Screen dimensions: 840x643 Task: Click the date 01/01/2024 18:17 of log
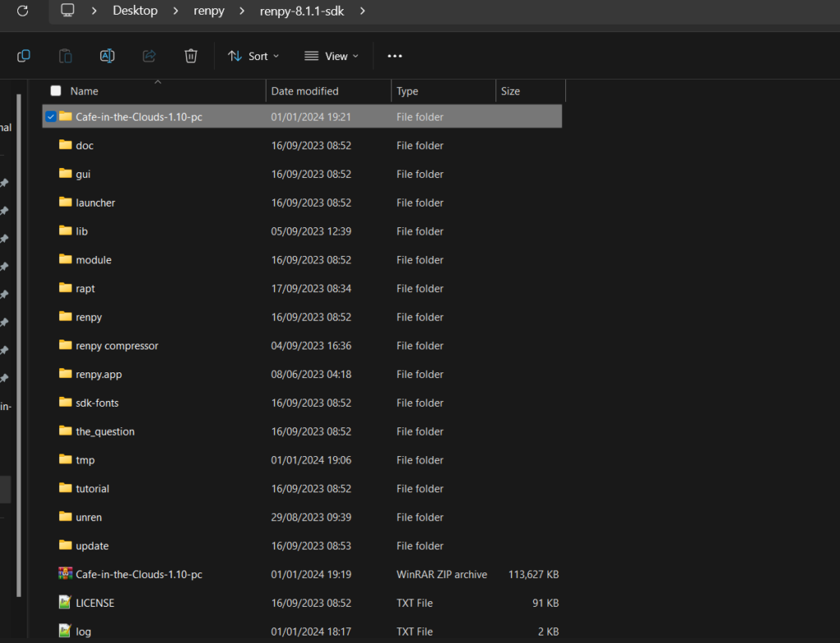(311, 632)
